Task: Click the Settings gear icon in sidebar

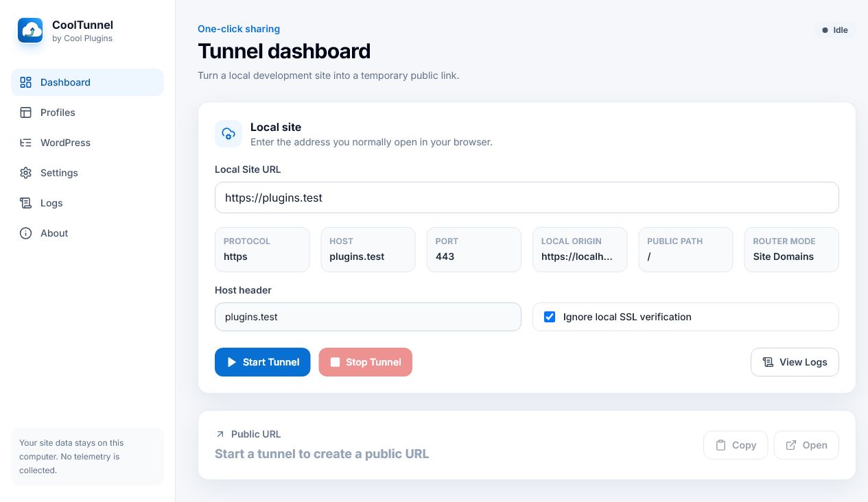Action: [26, 173]
